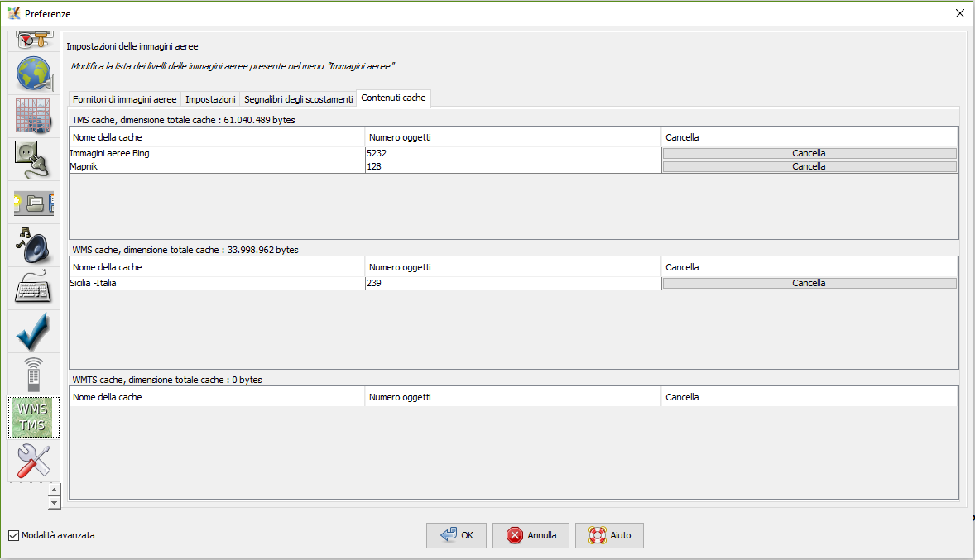This screenshot has width=975, height=560.
Task: Open advanced settings wrench and screwdriver icon
Action: click(x=34, y=460)
